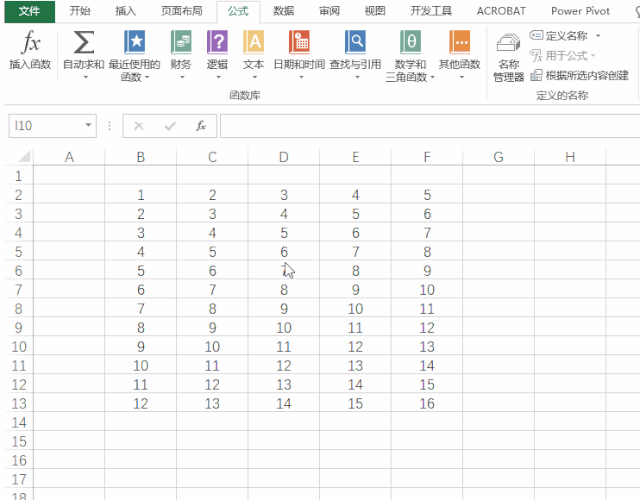Select cell B2 containing 1
The image size is (640, 500).
point(140,195)
